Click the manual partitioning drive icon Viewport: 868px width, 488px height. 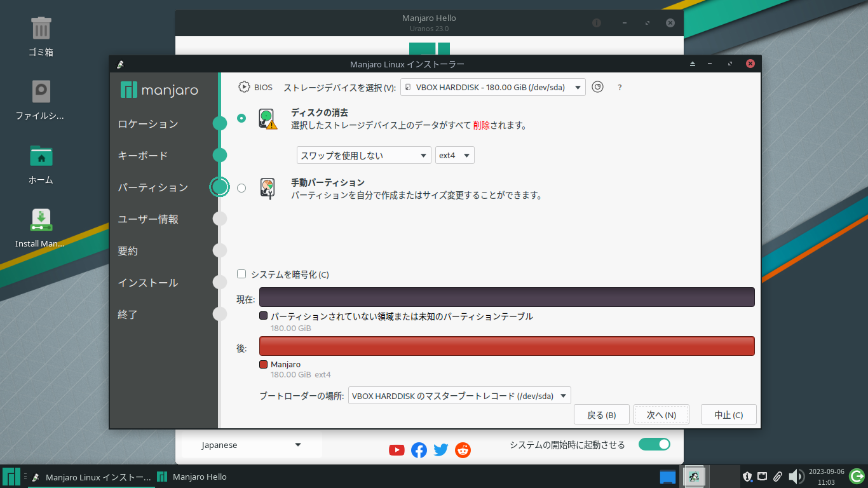(x=268, y=189)
